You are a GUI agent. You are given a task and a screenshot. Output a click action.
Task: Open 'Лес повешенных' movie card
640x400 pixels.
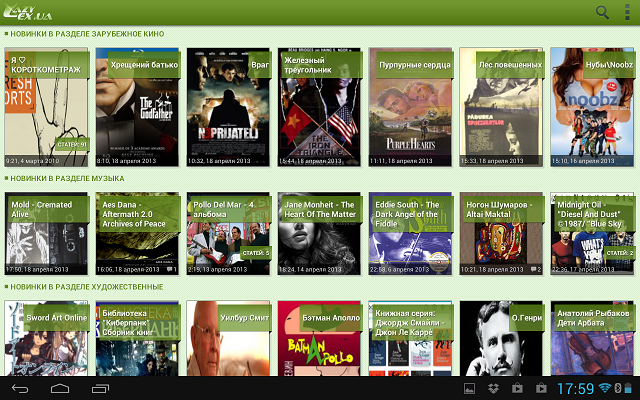(x=501, y=107)
